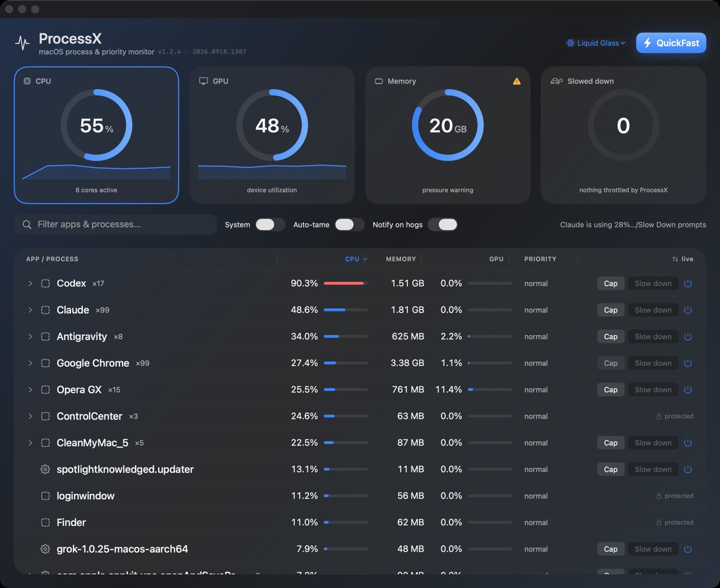Click the CPU chip icon in CPU card
The image size is (720, 588).
point(27,81)
